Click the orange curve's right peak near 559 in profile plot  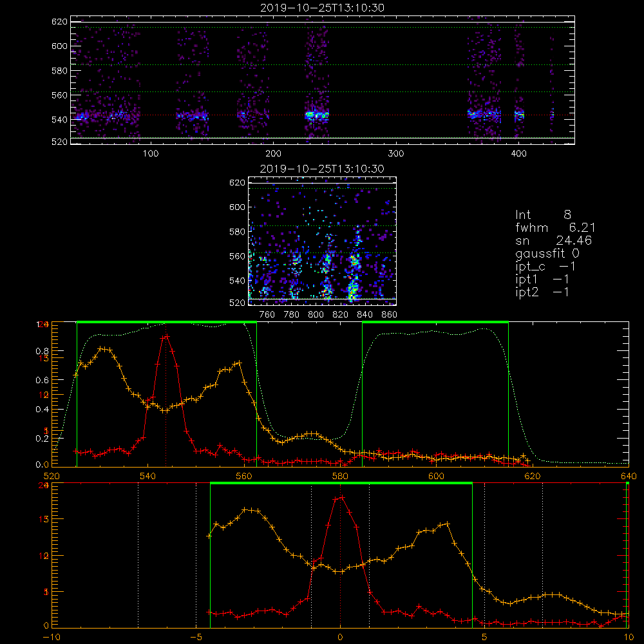pos(239,363)
